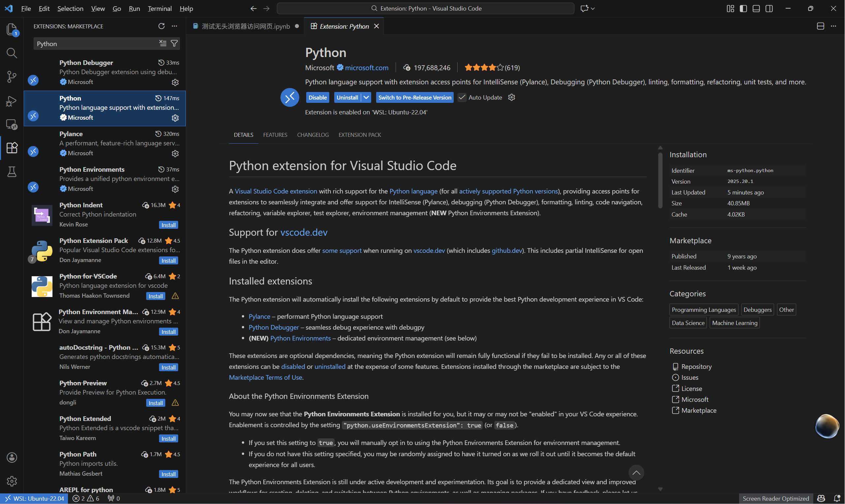Viewport: 845px width, 504px height.
Task: Click Switch to Pre-Release Version button
Action: tap(415, 98)
